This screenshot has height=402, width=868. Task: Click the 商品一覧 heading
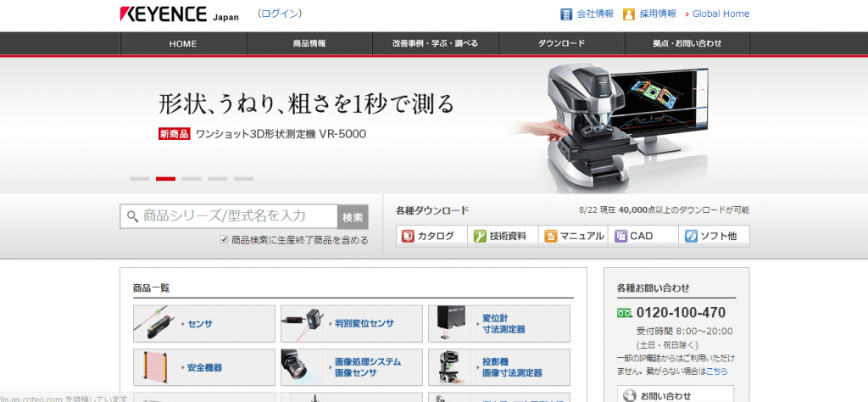151,288
